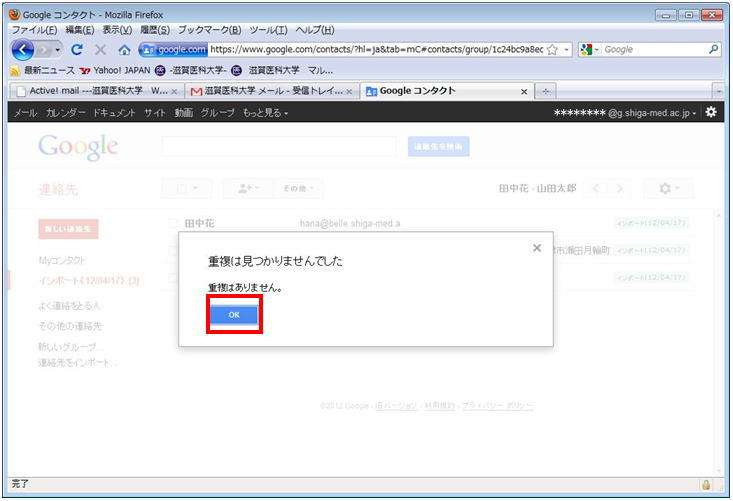Select Myコンタクト group
Viewport: 733px width, 501px height.
[62, 260]
